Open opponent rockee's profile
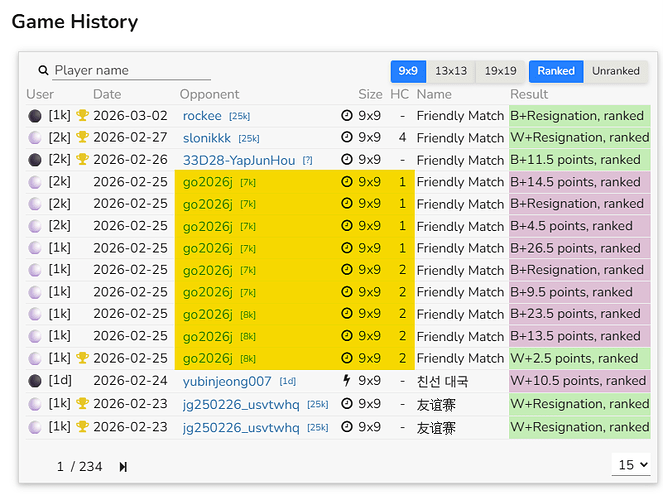 (202, 116)
